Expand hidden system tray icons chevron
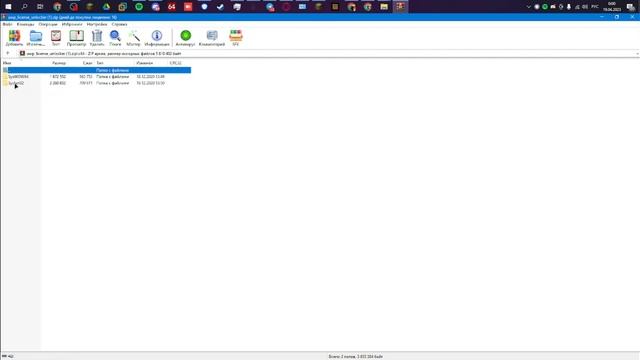This screenshot has width=640, height=360. point(529,7)
